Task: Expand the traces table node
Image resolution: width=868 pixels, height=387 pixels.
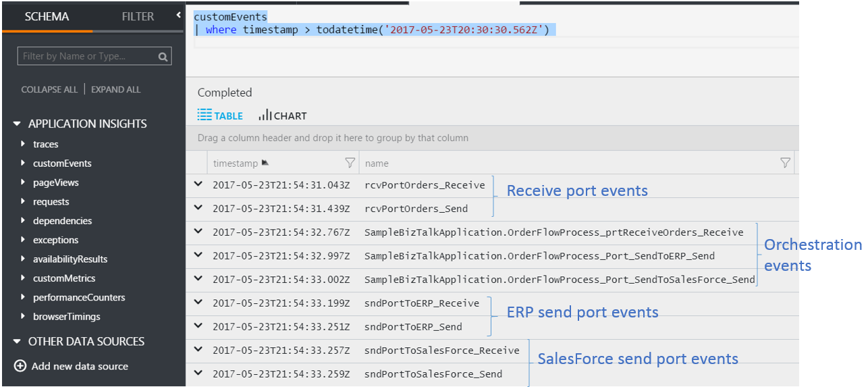Action: pyautogui.click(x=24, y=144)
